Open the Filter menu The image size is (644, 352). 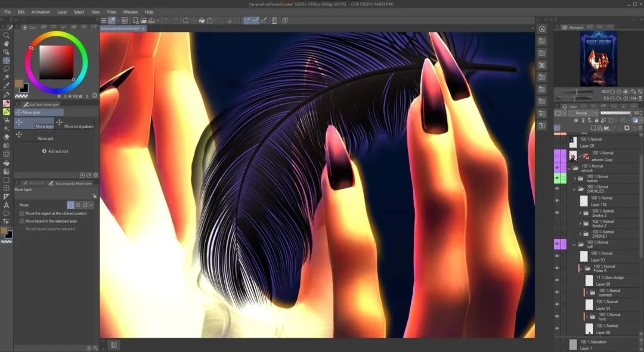coord(112,12)
